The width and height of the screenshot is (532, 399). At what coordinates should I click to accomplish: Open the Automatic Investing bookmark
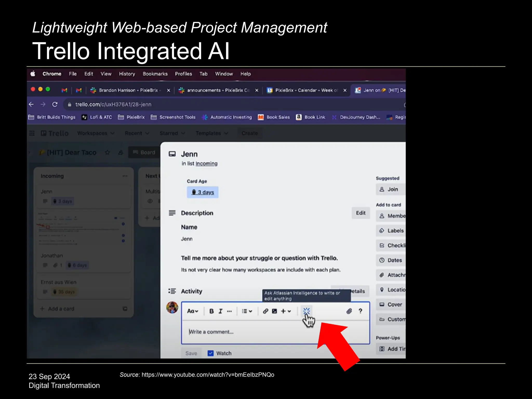(227, 117)
